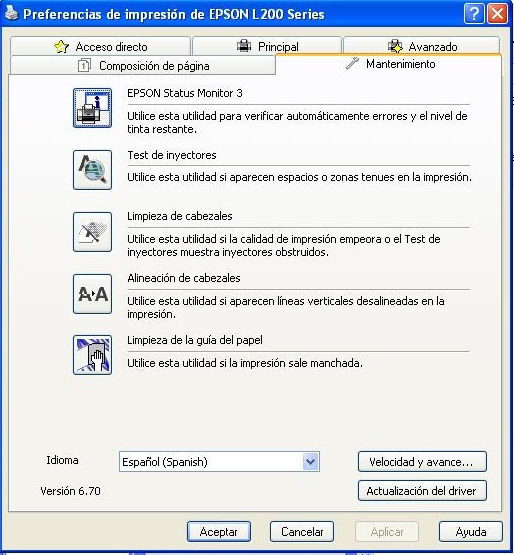Run the Test de inyectores icon

[92, 170]
